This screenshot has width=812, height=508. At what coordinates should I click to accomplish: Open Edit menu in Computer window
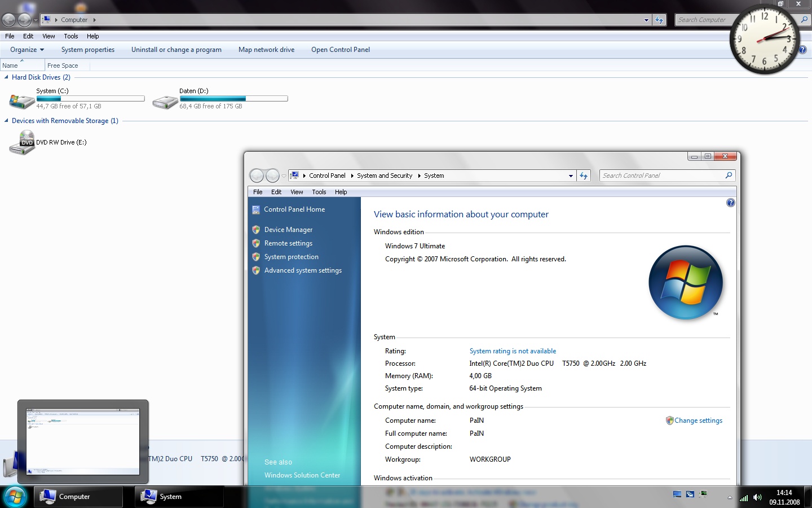[x=28, y=36]
